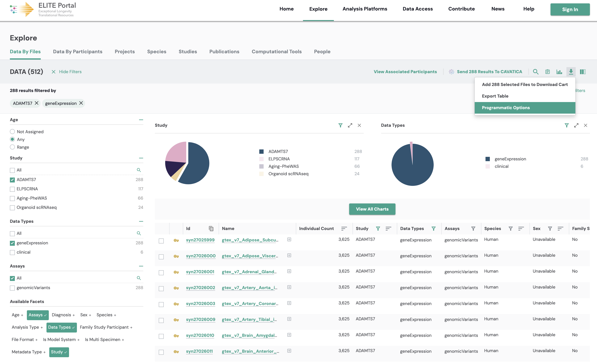The image size is (597, 364).
Task: Search within Assays facet values
Action: (x=139, y=278)
